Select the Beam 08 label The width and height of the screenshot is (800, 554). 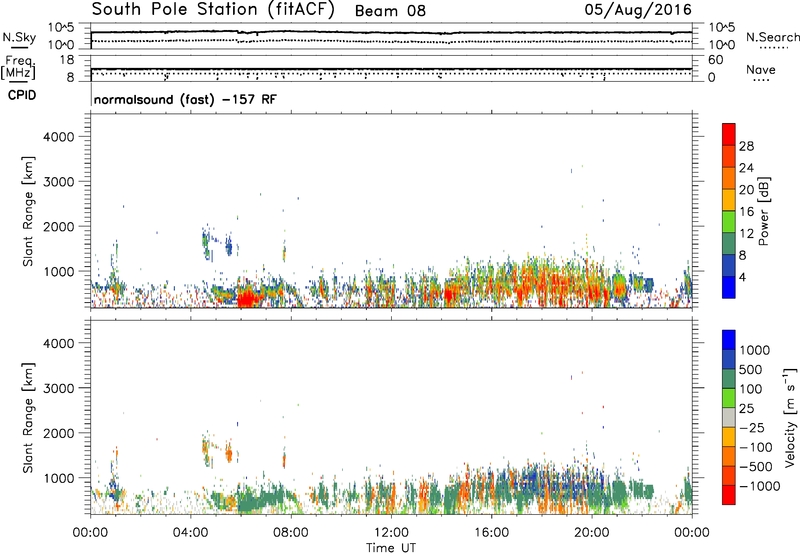coord(390,11)
